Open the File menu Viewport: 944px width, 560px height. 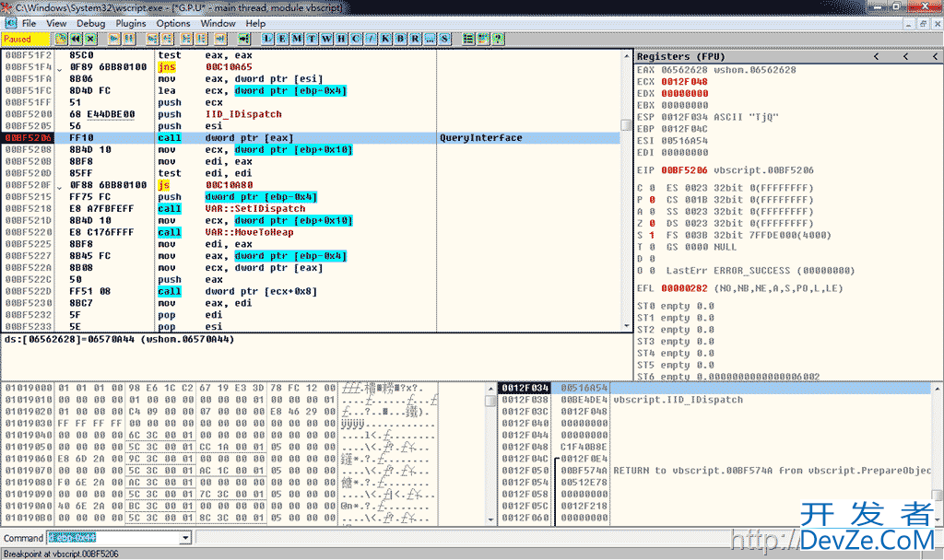click(29, 23)
